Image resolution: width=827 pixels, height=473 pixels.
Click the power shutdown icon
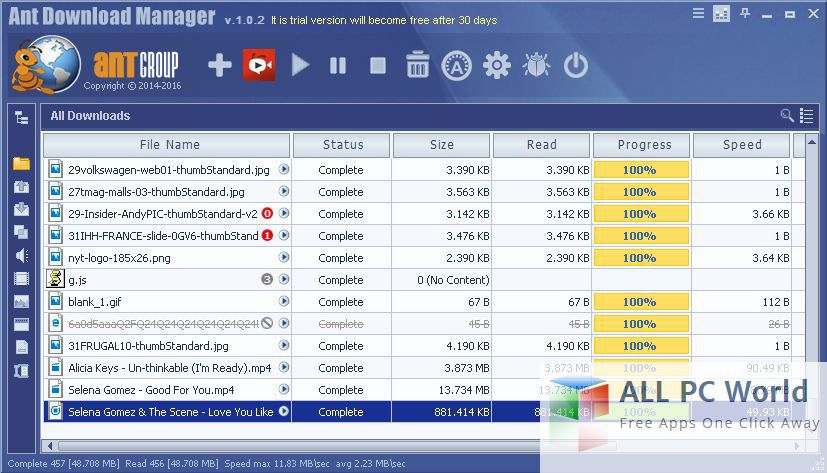pos(576,66)
